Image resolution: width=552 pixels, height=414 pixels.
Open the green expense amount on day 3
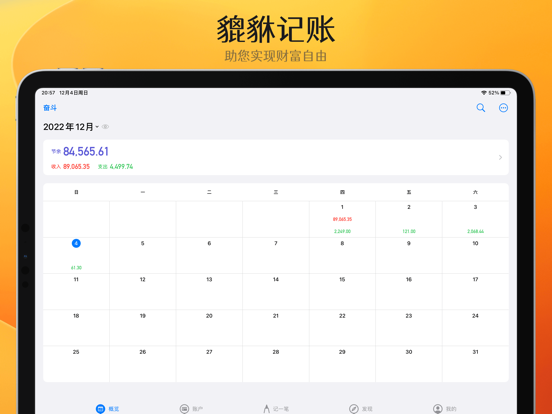pyautogui.click(x=475, y=231)
